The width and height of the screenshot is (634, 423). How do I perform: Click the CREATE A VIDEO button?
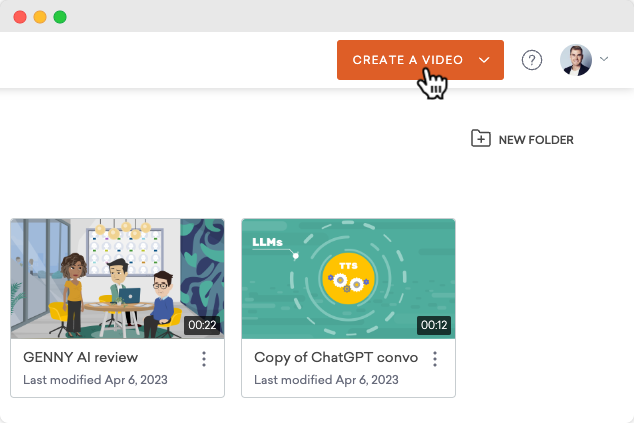pos(407,60)
